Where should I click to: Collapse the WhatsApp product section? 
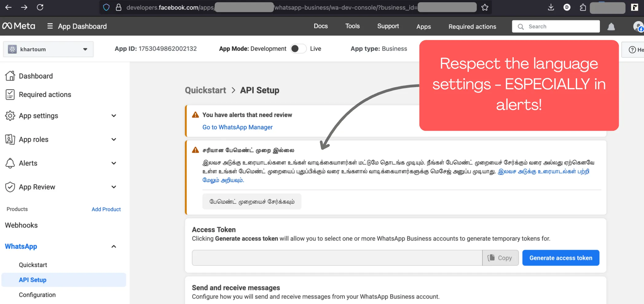pos(113,246)
